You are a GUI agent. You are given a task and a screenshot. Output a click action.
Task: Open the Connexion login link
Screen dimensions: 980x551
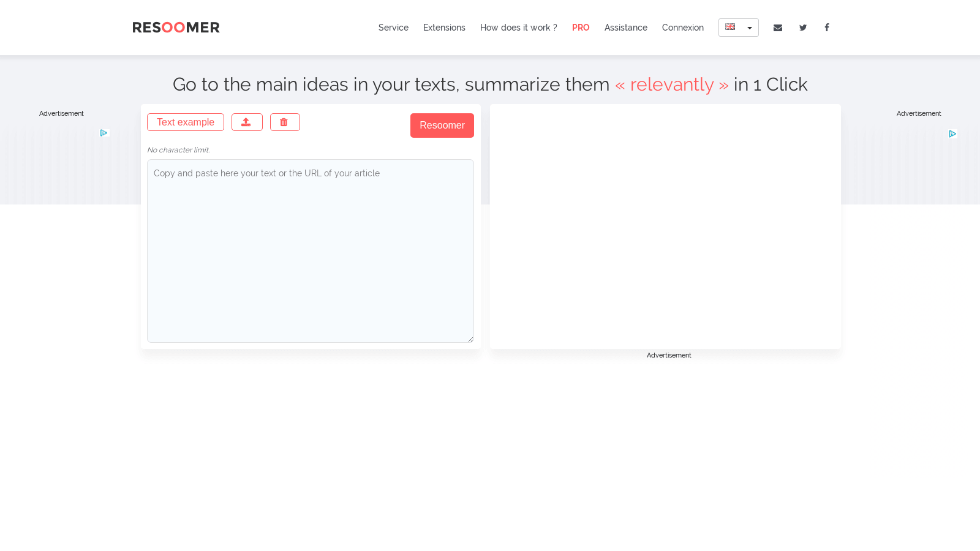tap(683, 28)
